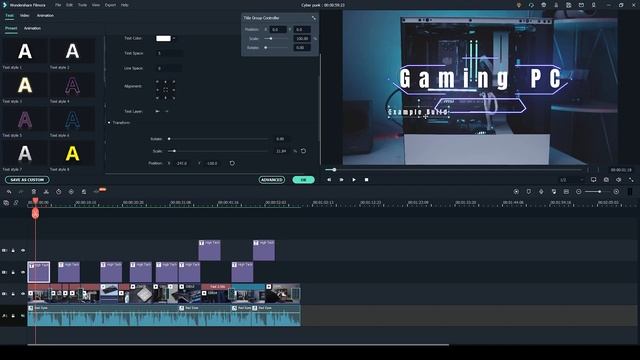Open the ADVANCED text editor
The height and width of the screenshot is (360, 640).
pos(271,180)
